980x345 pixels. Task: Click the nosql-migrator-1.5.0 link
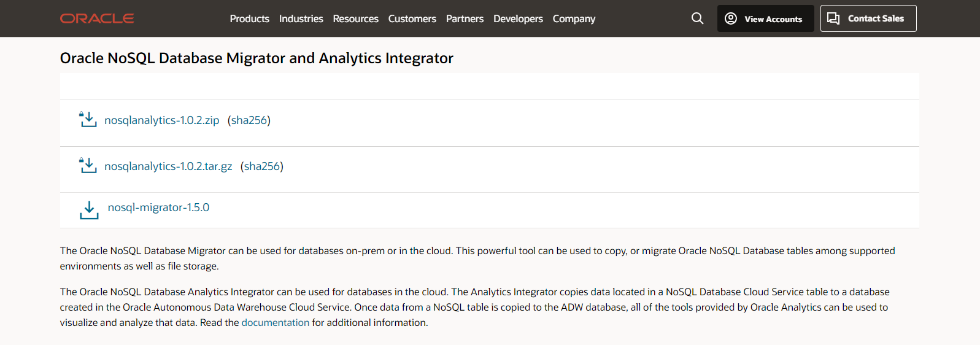coord(158,207)
